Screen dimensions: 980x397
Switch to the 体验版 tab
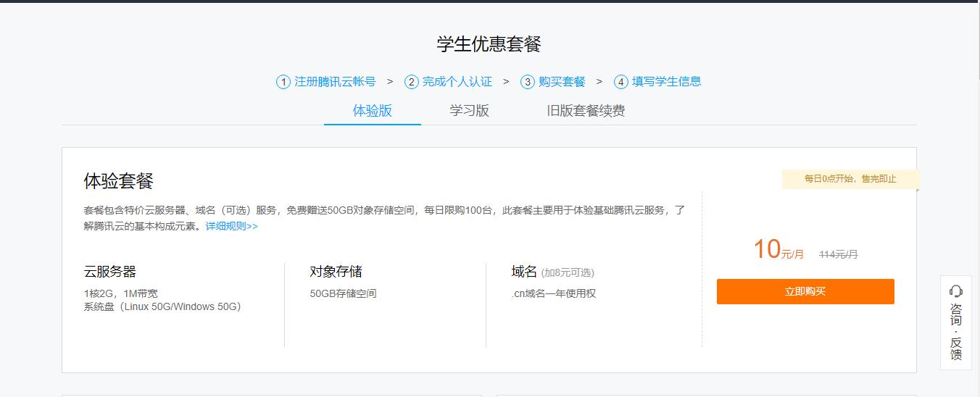pos(373,111)
